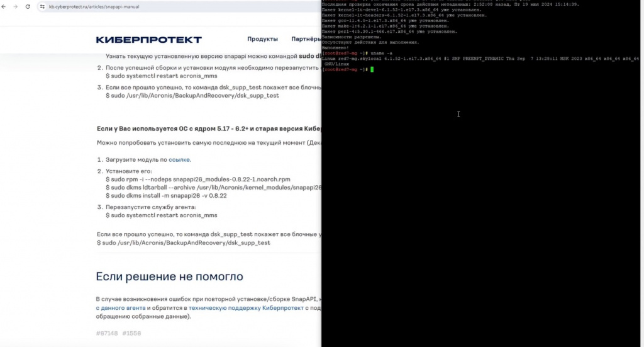
Task: Select the Отсутствуют действия для выполнения line
Action: [370, 42]
